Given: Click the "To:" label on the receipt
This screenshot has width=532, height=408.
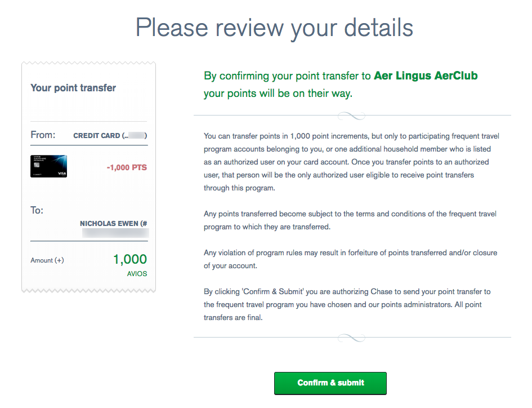Looking at the screenshot, I should 37,210.
